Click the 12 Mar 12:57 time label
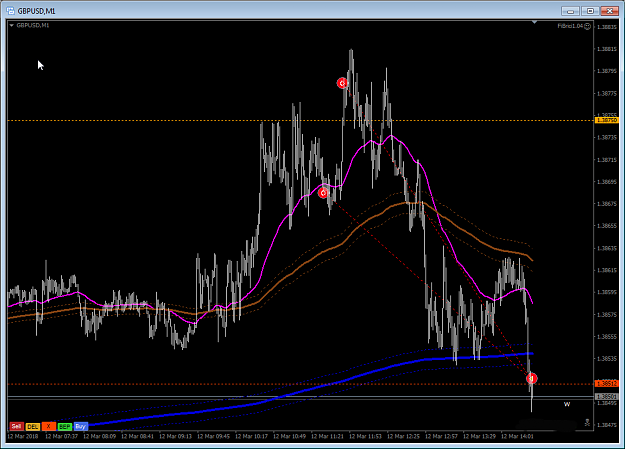625x449 pixels. click(441, 436)
